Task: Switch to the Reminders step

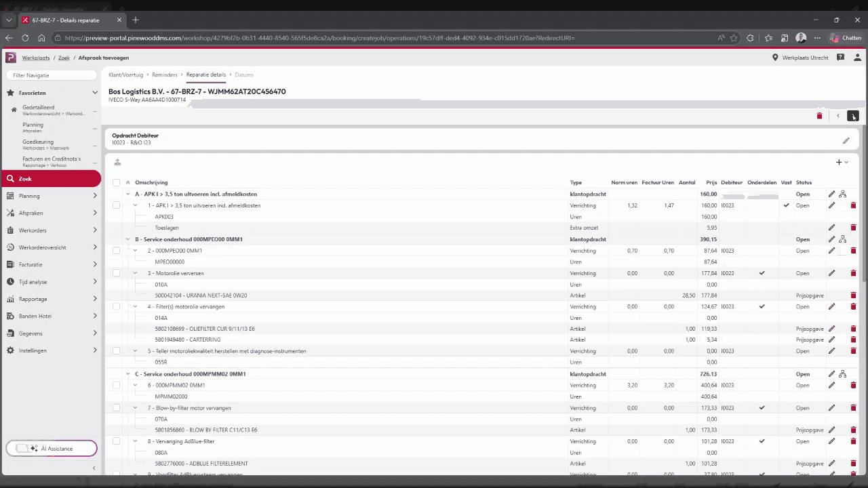Action: 165,75
